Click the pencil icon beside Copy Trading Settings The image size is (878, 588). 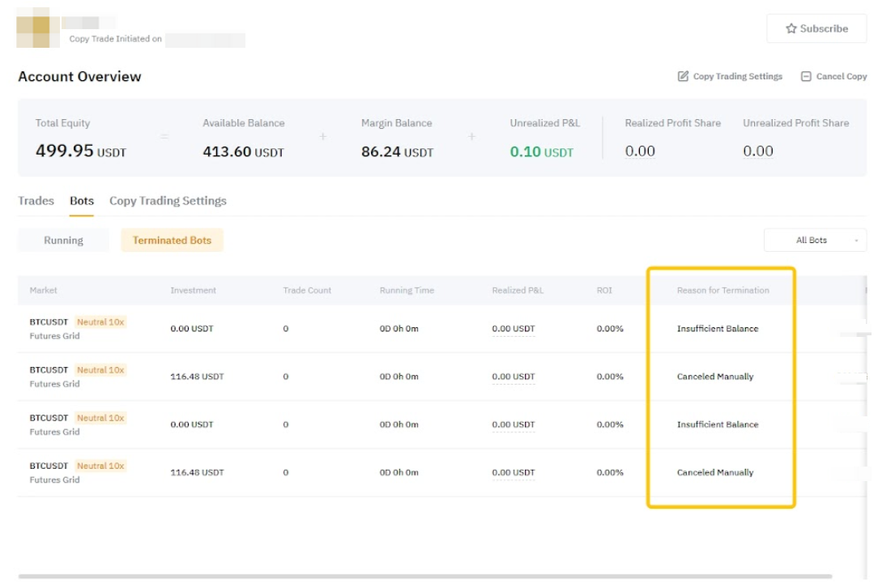[x=683, y=76]
